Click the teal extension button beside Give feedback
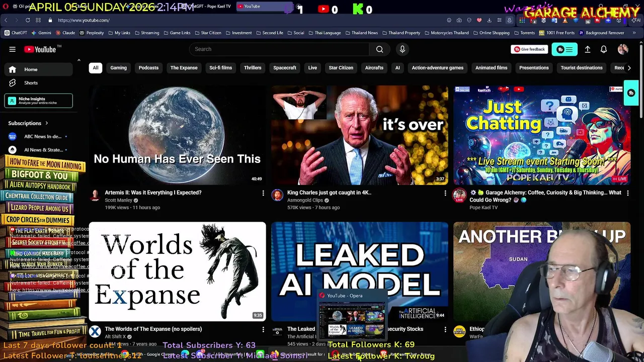 coord(565,49)
